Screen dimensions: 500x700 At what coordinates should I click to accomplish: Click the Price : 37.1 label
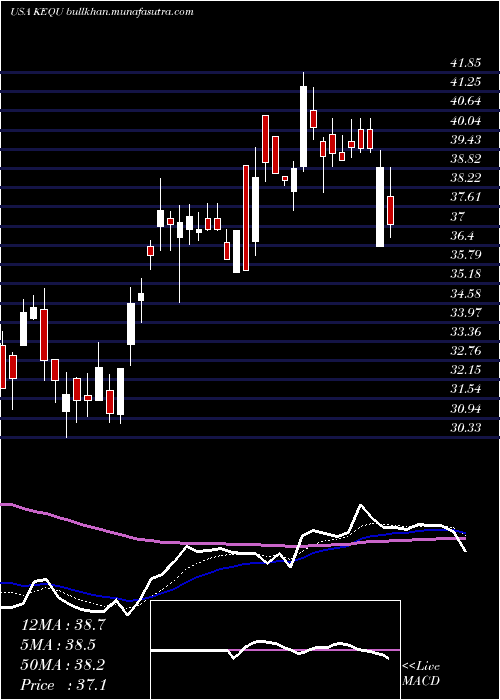pyautogui.click(x=63, y=685)
